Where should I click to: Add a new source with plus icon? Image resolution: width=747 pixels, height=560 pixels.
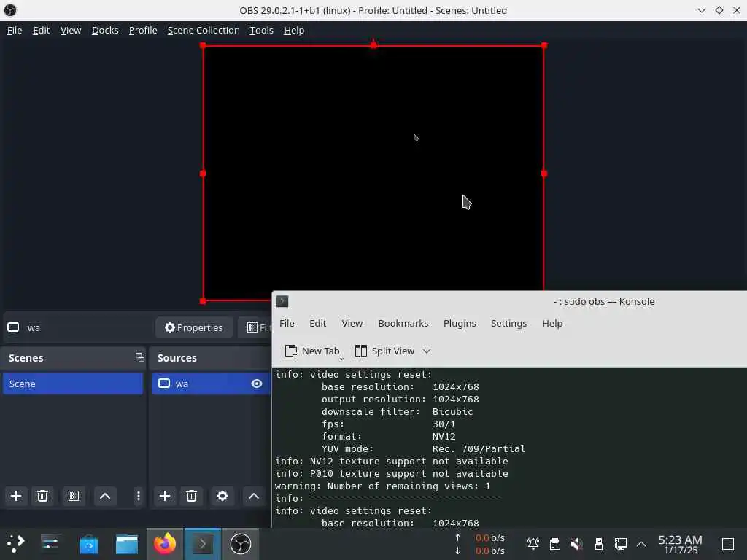point(165,496)
